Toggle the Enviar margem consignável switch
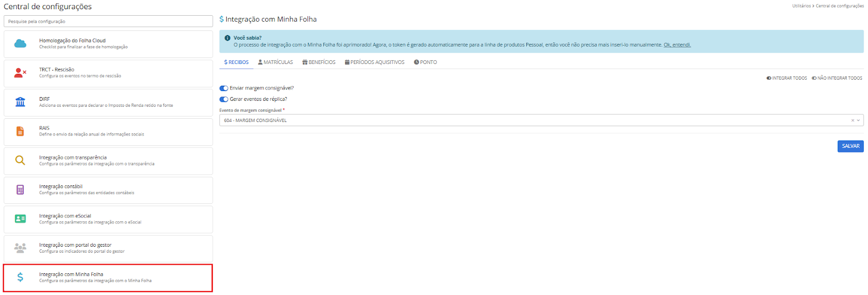Screen dimensions: 868x295 224,88
